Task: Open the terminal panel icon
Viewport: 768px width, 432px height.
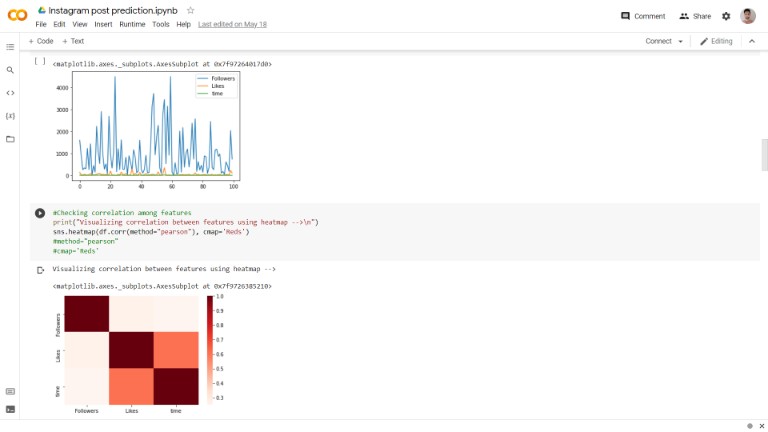Action: click(x=10, y=409)
